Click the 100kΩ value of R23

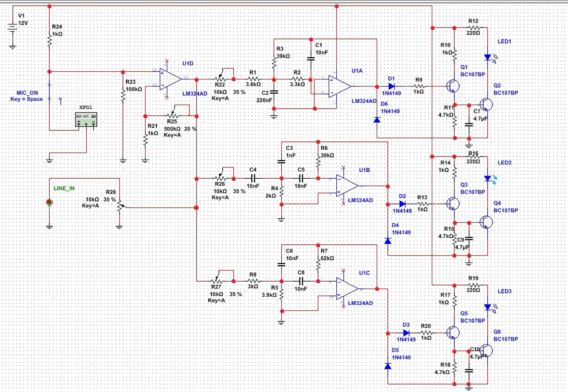click(134, 89)
